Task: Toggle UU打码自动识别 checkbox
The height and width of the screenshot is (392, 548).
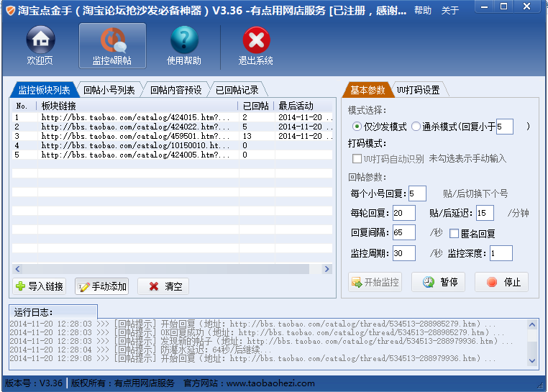Action: coord(357,159)
